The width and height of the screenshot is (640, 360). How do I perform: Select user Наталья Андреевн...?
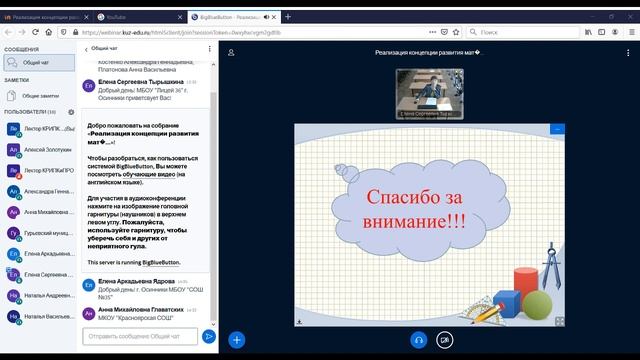point(40,296)
